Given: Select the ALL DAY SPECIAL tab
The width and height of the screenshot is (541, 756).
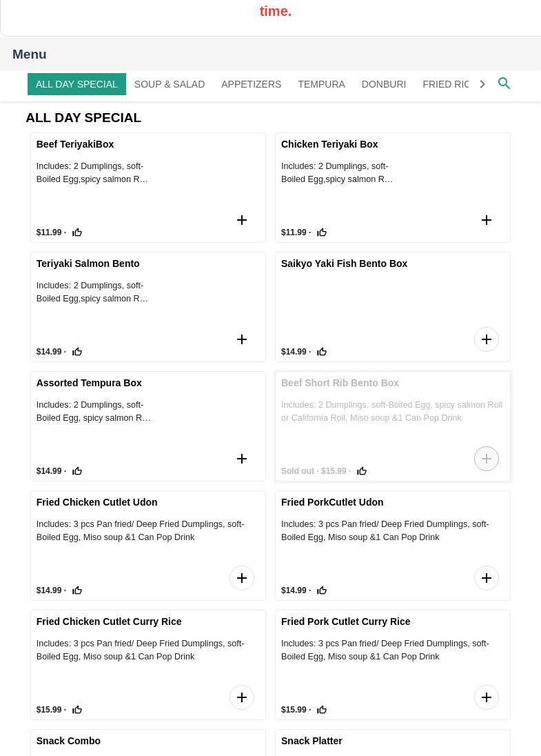Looking at the screenshot, I should tap(76, 84).
